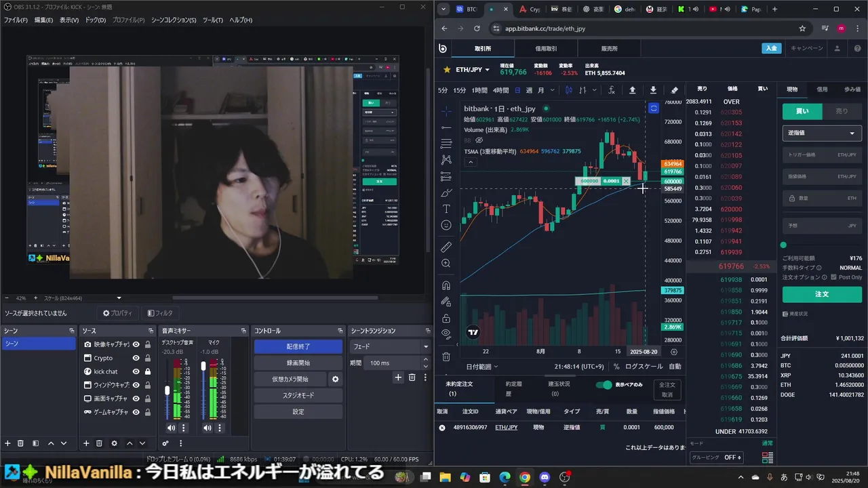Image resolution: width=868 pixels, height=488 pixels.
Task: Hide the 映像キャプチャ source using eye icon
Action: (x=136, y=344)
